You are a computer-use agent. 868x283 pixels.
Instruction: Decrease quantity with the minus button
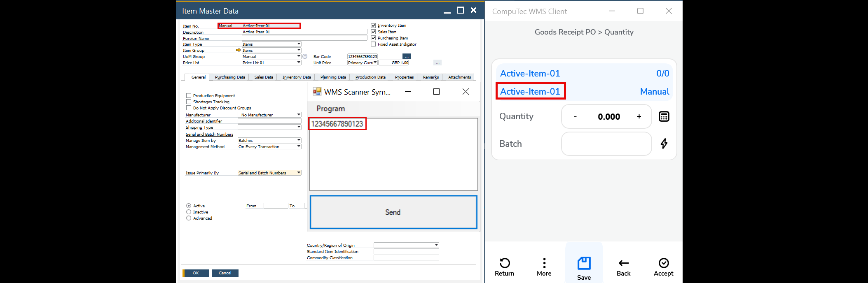pyautogui.click(x=575, y=117)
